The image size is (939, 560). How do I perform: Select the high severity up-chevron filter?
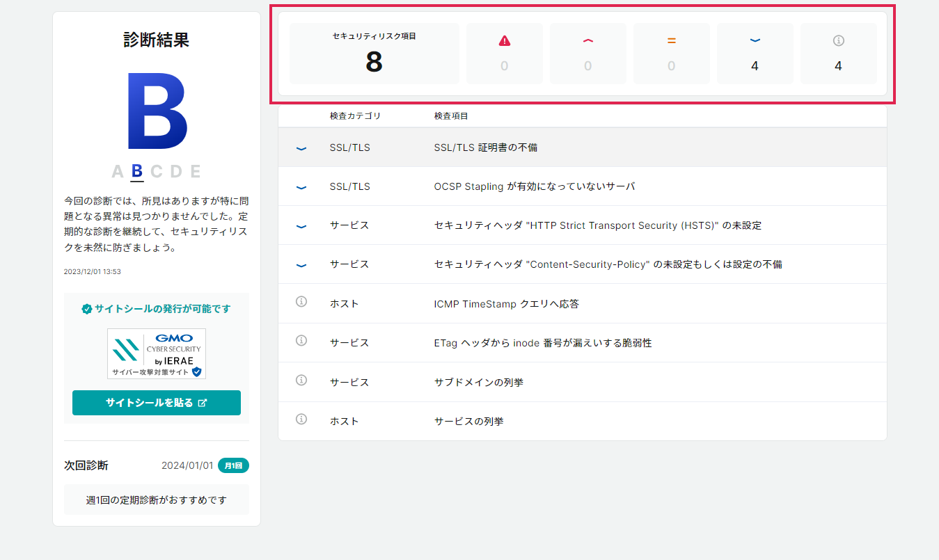[588, 41]
